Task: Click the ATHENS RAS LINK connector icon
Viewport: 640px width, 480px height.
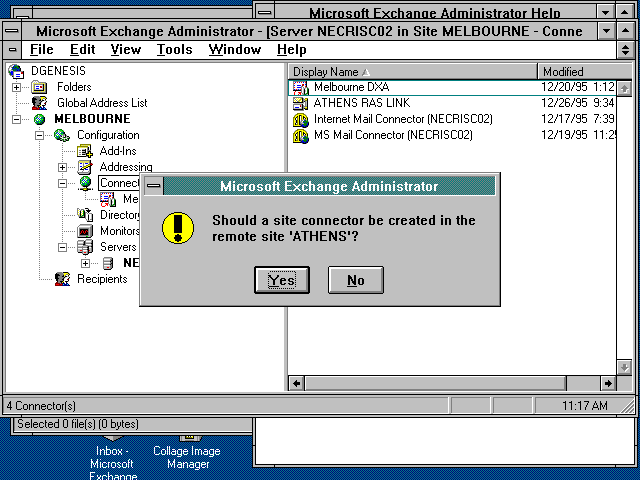Action: tap(300, 103)
